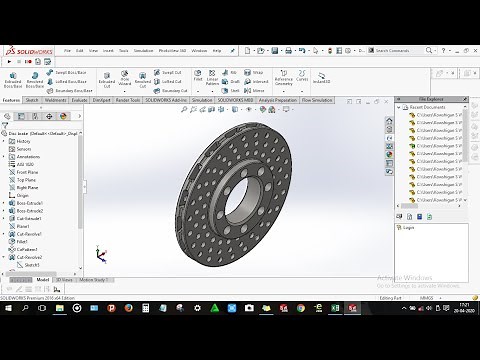Click the Windows Start button
The height and width of the screenshot is (360, 480).
click(x=8, y=308)
